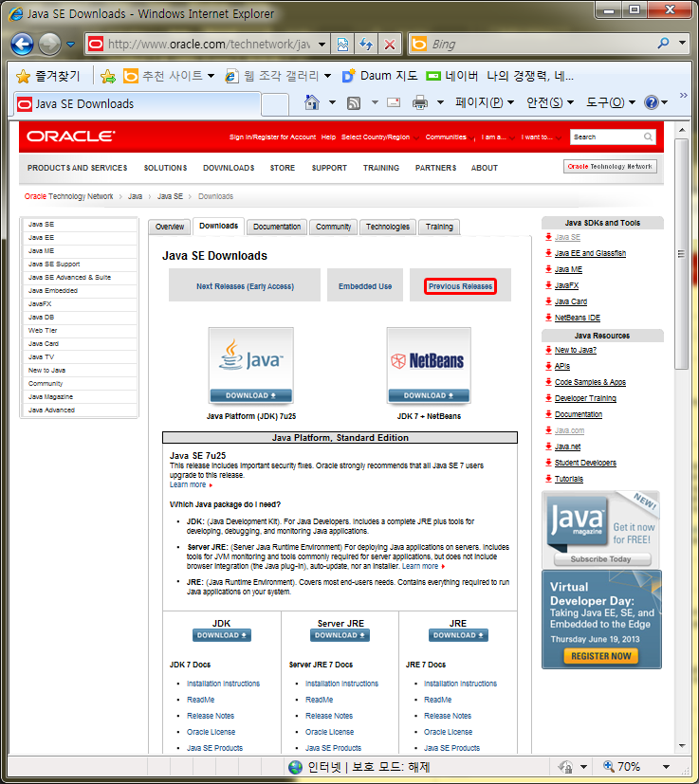Click the browser forward arrow button
This screenshot has width=699, height=784.
tap(49, 44)
